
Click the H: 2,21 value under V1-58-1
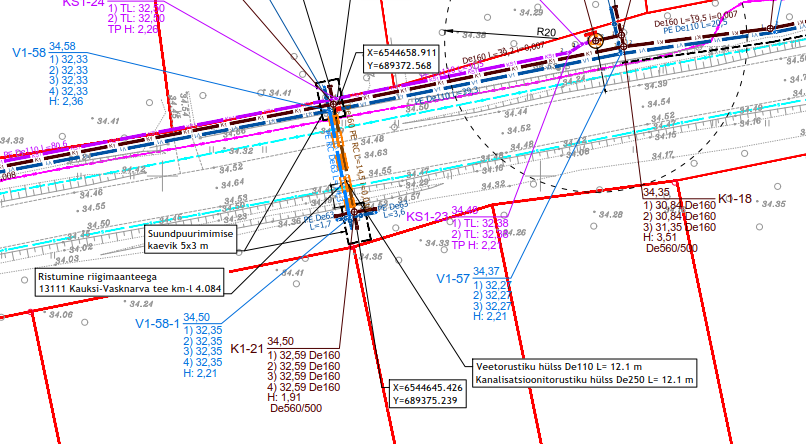click(x=200, y=373)
